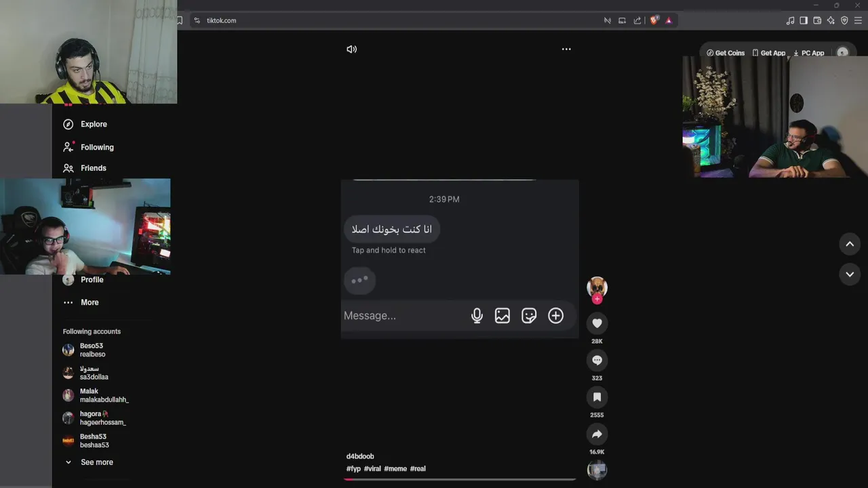This screenshot has width=868, height=488.
Task: Go to the previous video
Action: click(x=850, y=244)
